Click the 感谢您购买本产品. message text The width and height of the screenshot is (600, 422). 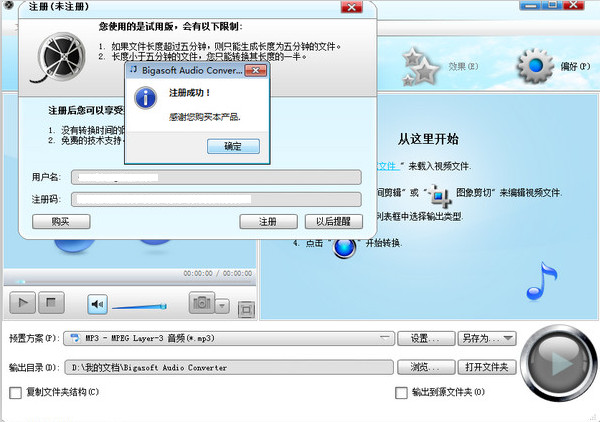click(205, 117)
